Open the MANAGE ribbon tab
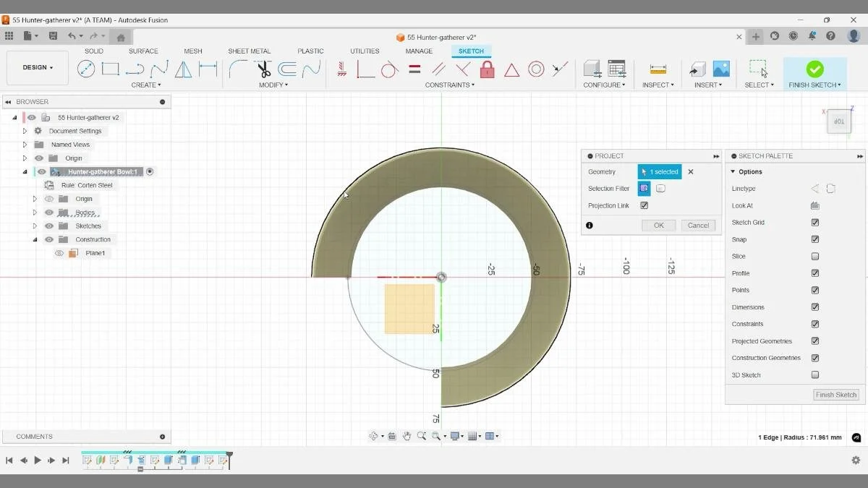Screen dimensions: 868x488 click(x=418, y=51)
